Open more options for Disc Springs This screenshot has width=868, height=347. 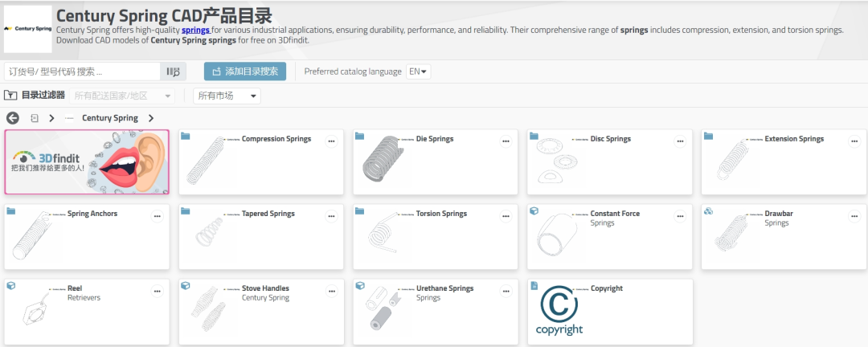point(680,141)
